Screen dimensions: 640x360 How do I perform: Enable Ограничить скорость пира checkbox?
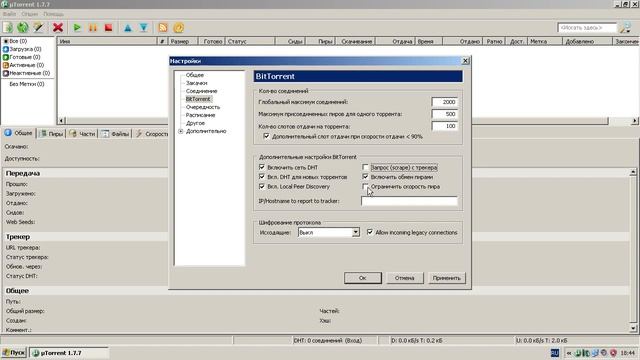point(365,187)
